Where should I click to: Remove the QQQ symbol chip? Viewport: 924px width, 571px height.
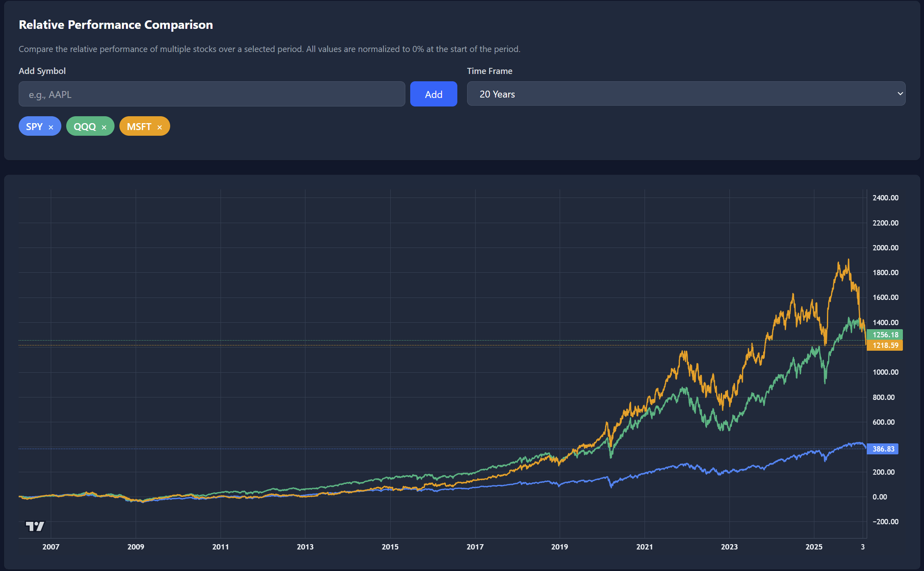click(104, 127)
